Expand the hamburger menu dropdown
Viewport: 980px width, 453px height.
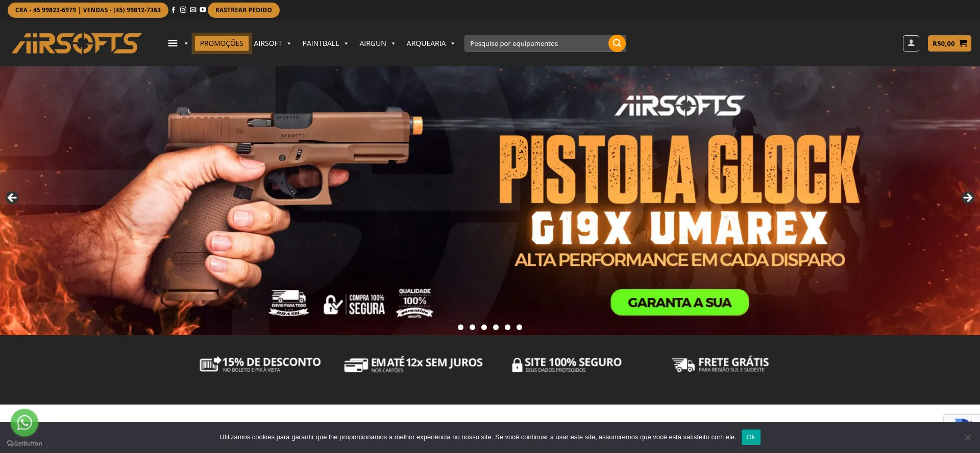click(x=178, y=43)
